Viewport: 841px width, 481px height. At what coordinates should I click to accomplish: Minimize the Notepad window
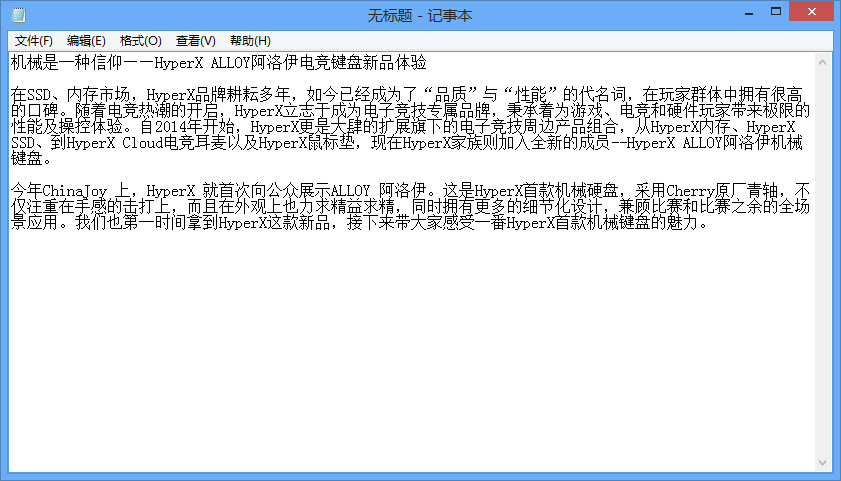(x=749, y=12)
